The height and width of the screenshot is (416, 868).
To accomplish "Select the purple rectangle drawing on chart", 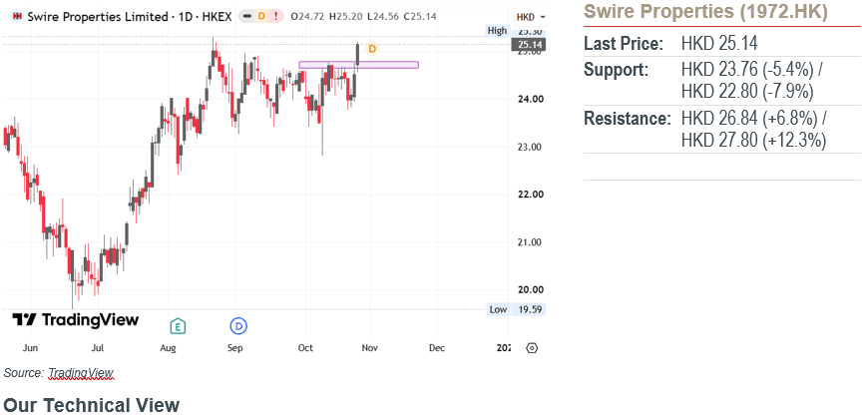I will pos(359,65).
